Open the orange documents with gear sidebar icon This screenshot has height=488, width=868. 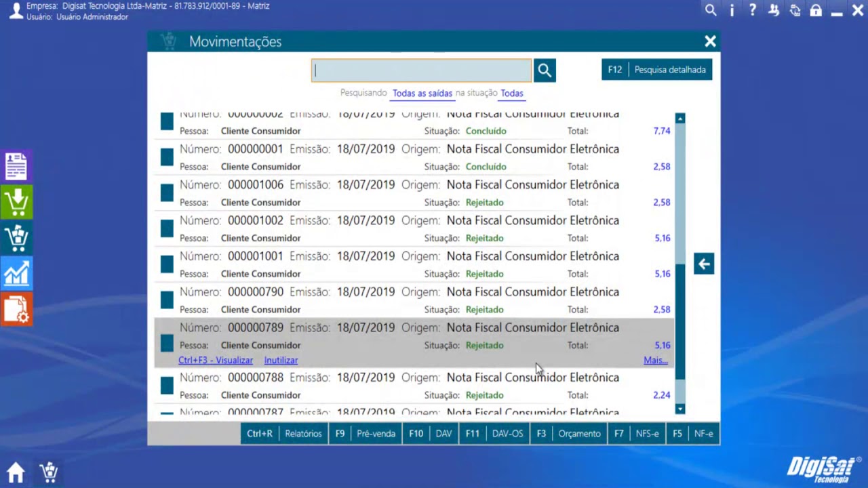16,309
